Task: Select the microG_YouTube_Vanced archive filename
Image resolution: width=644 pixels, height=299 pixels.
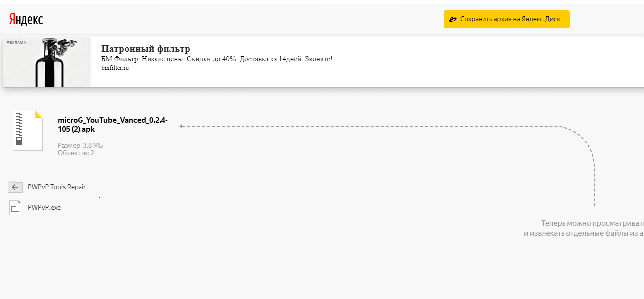Action: point(113,124)
